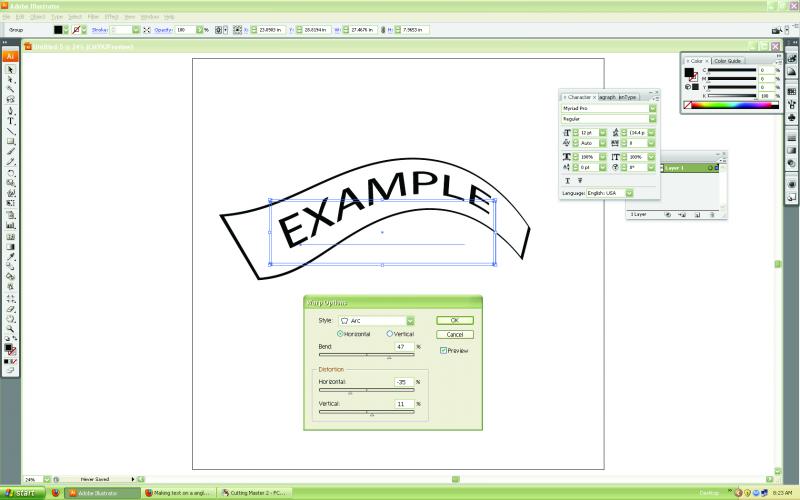Select the Eyedropper tool

pyautogui.click(x=10, y=257)
